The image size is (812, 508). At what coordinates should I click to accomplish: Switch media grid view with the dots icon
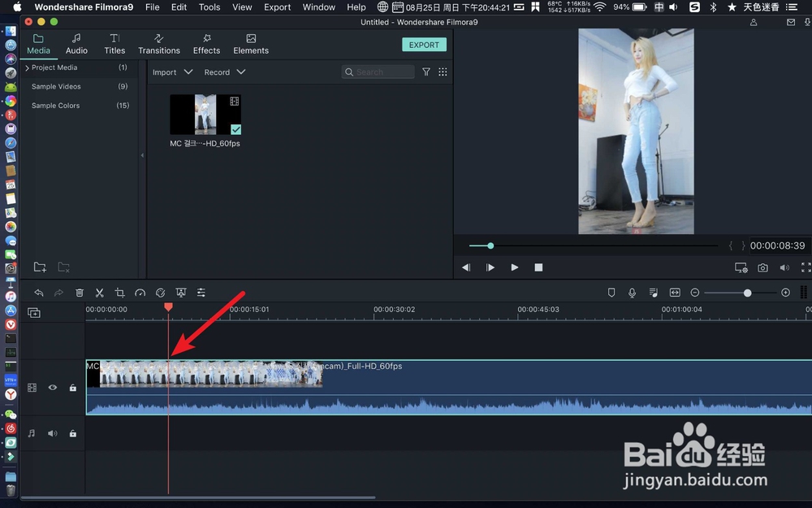(443, 72)
